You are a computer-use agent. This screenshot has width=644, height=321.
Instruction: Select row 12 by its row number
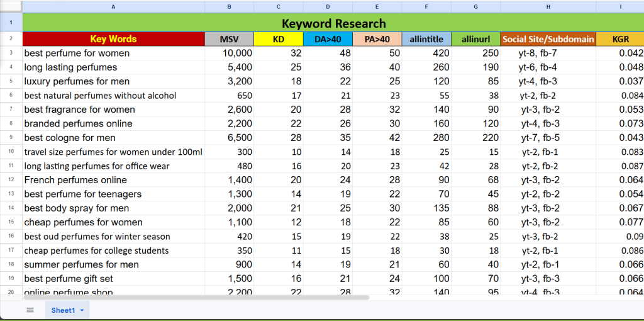(x=11, y=180)
